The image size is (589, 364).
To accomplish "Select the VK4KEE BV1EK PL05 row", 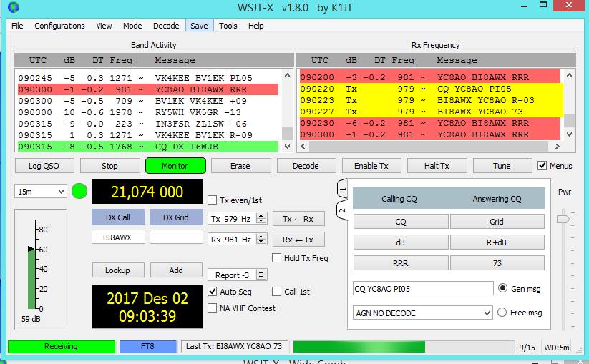I will 148,78.
